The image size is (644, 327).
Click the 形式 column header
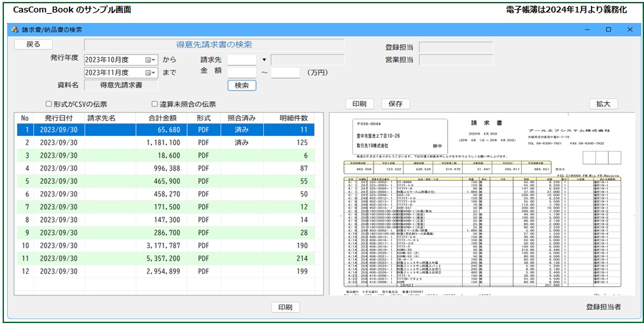(x=204, y=118)
